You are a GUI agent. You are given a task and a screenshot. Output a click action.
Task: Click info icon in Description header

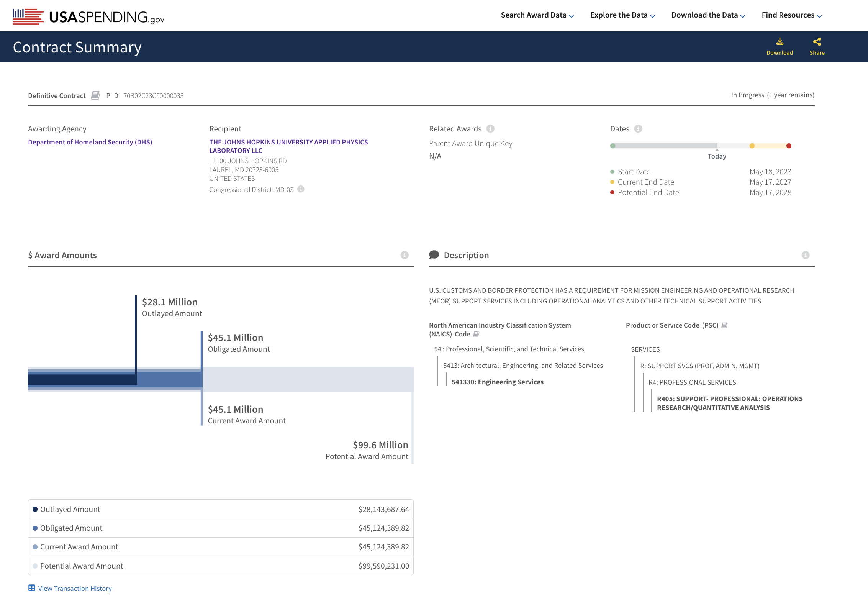click(x=806, y=255)
